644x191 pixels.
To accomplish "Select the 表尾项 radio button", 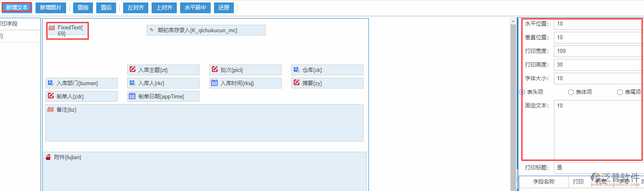I will pyautogui.click(x=620, y=92).
